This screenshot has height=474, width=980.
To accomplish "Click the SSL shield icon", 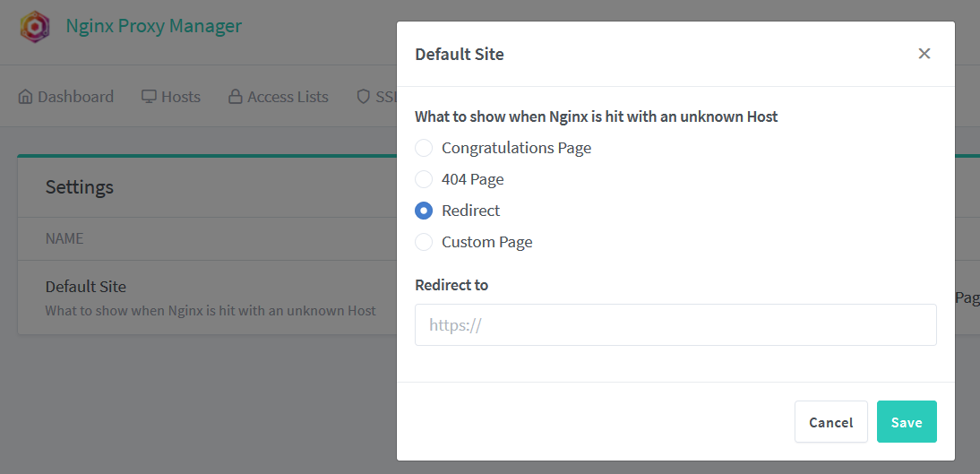I will (363, 97).
